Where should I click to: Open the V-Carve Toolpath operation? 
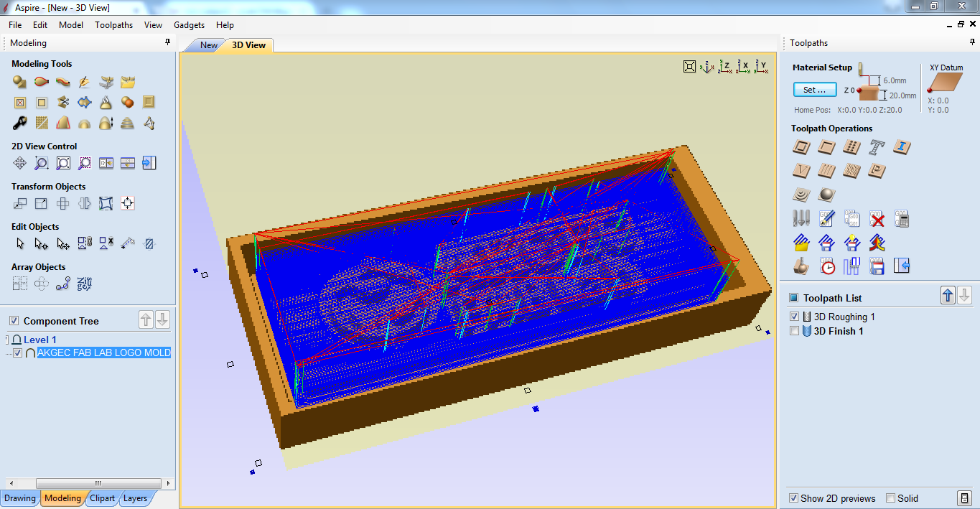coord(802,171)
